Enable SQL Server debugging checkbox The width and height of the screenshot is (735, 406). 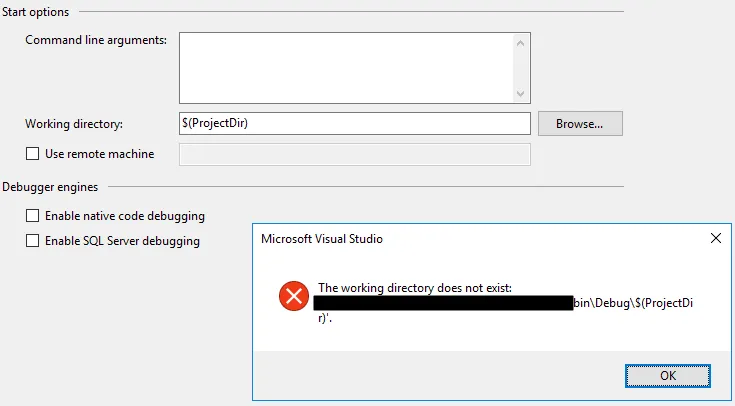click(32, 241)
